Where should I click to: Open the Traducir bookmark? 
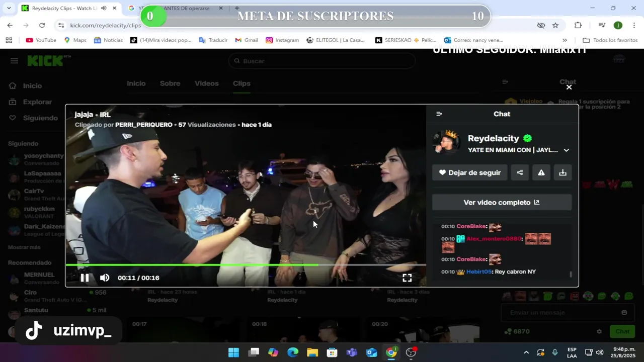pos(213,40)
